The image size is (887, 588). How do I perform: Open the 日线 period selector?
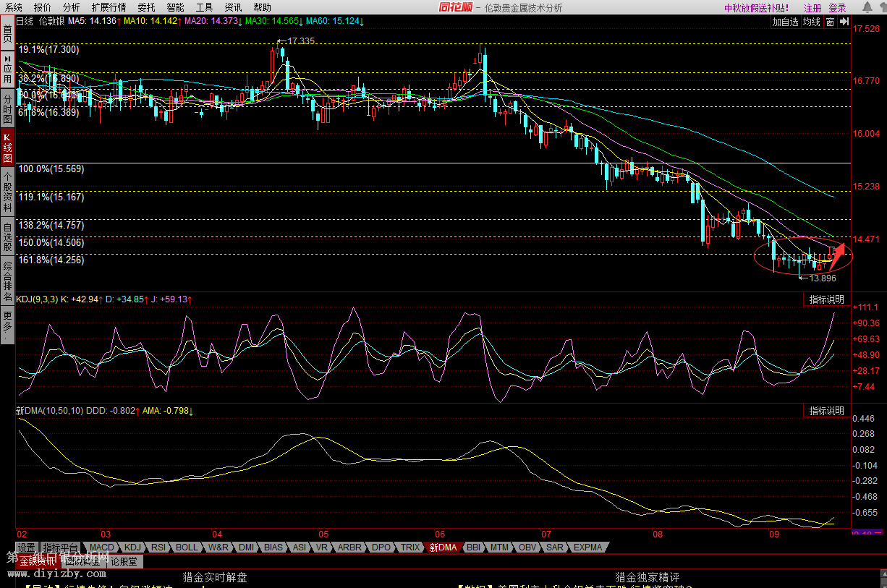tap(24, 21)
